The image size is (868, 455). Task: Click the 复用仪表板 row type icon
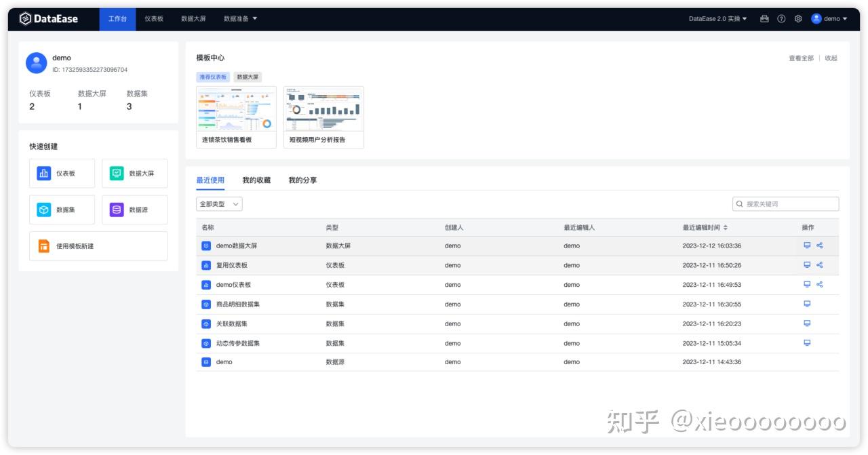(206, 265)
